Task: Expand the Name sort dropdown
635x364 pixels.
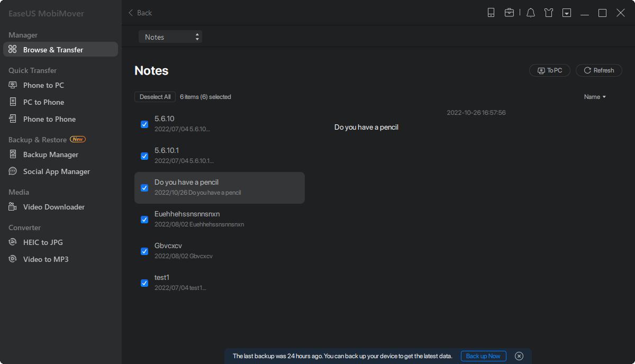Action: (x=595, y=97)
